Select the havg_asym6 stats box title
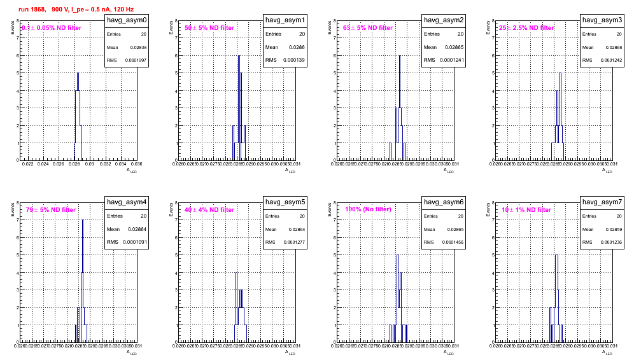Screen dimensions: 634x364 coord(444,202)
